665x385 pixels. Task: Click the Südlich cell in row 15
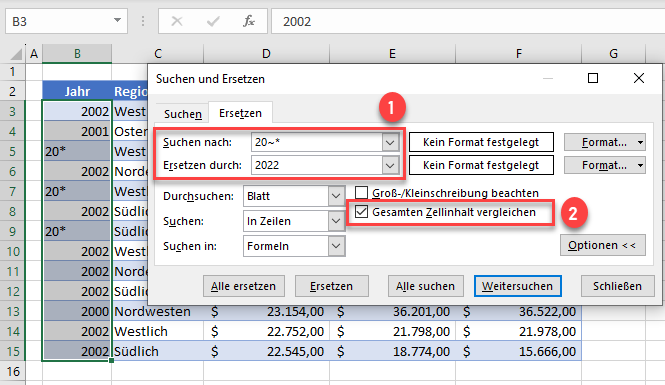click(158, 352)
